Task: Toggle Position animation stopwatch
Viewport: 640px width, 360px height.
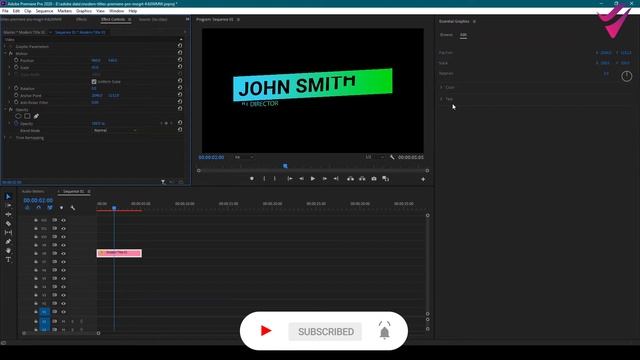Action: [x=16, y=60]
